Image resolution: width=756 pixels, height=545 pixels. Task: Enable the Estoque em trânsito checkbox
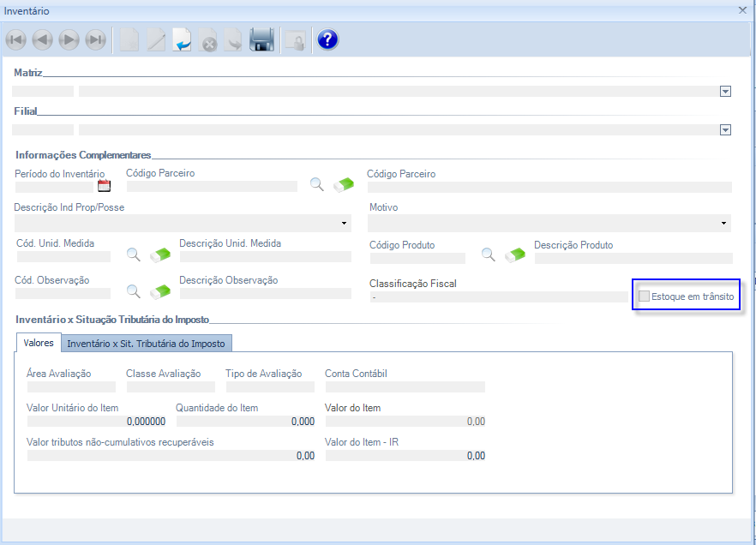point(645,296)
